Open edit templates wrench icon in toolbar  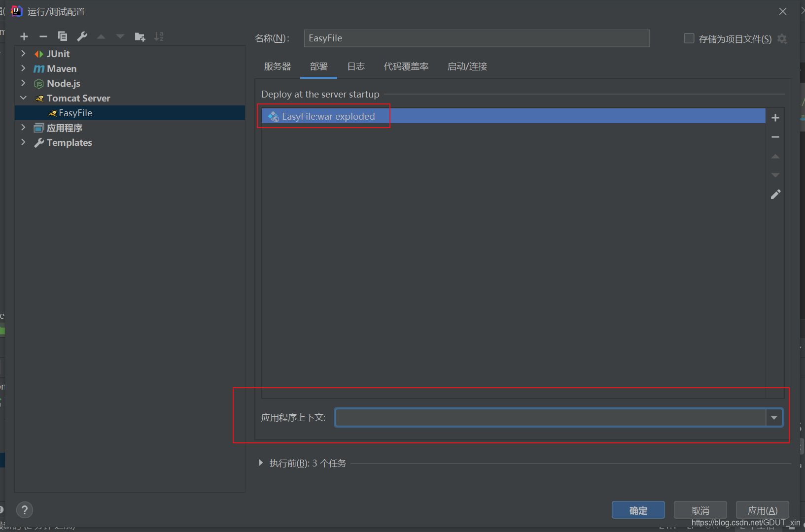click(82, 36)
